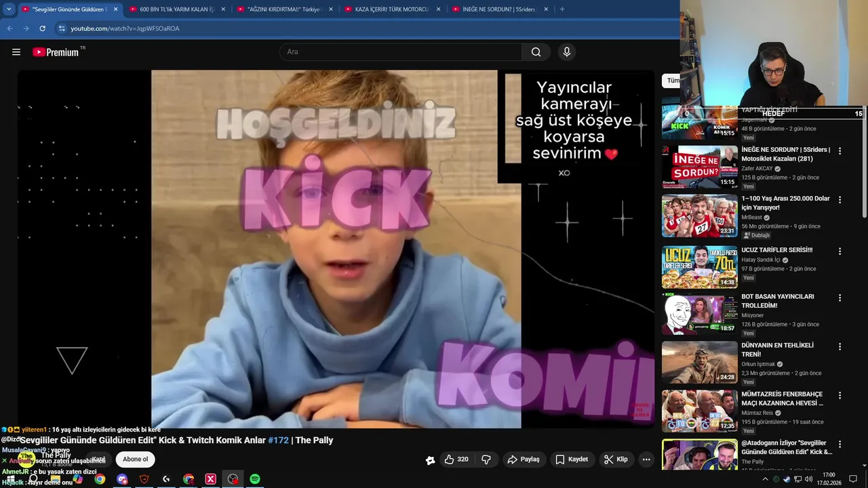View site information icon in address bar
This screenshot has width=868, height=488.
pyautogui.click(x=62, y=28)
